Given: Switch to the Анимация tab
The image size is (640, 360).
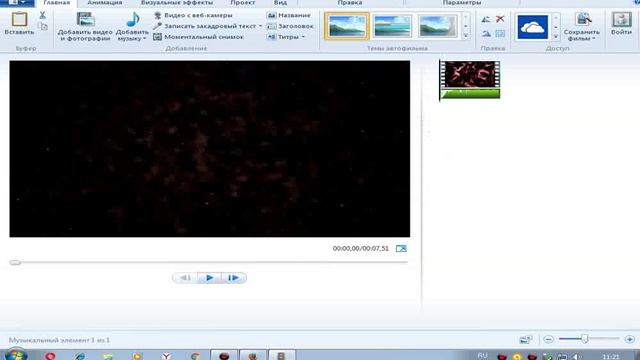Looking at the screenshot, I should [x=105, y=2].
